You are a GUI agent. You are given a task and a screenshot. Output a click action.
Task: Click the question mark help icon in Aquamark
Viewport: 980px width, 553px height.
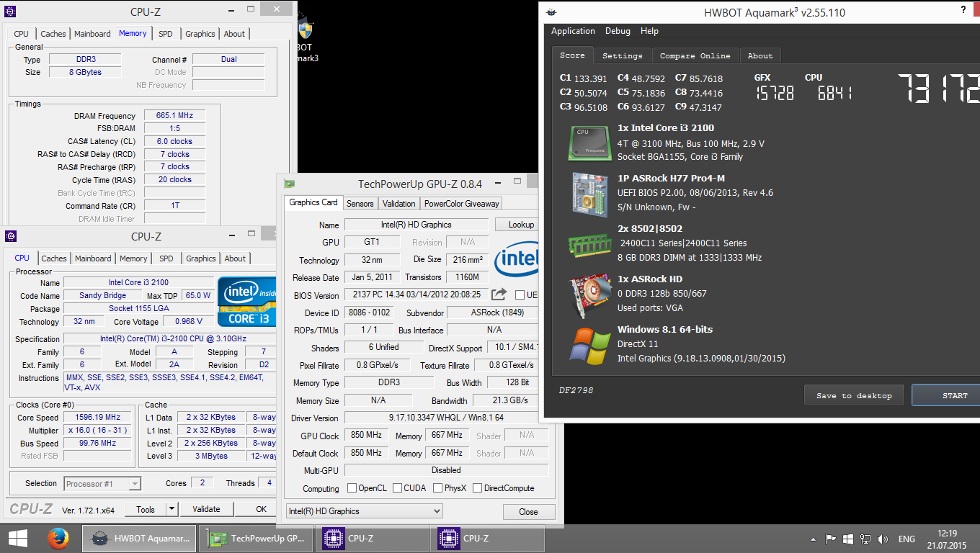coord(963,10)
